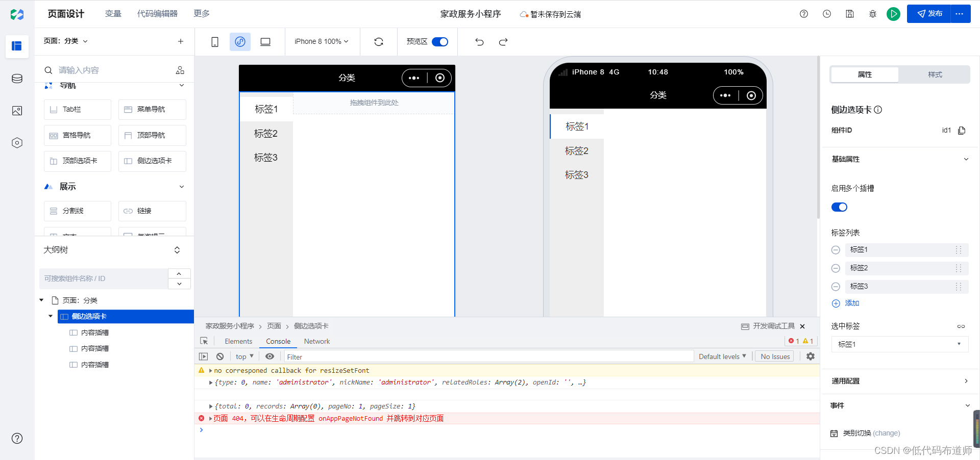Open the debug bug icon

tap(873, 14)
